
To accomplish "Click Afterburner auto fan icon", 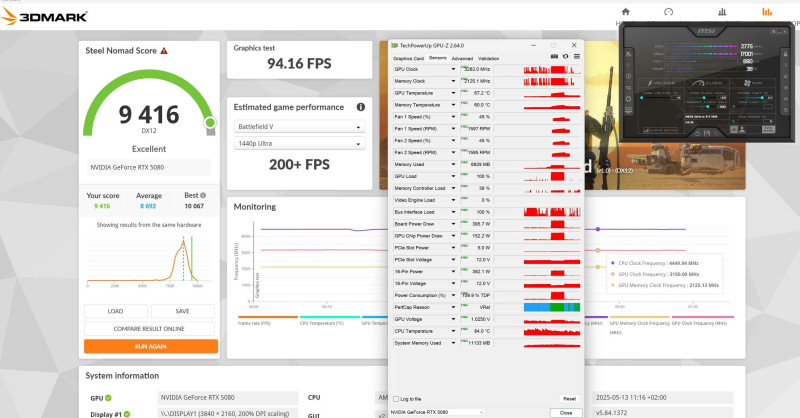I will click(734, 130).
